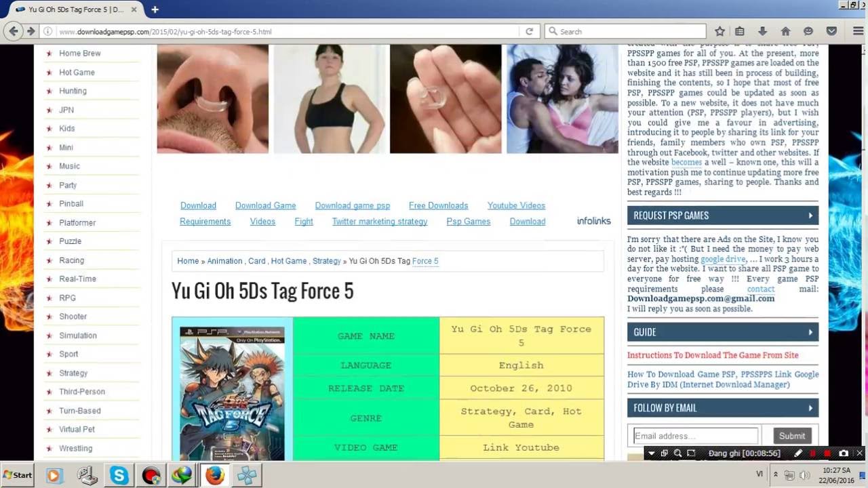868x488 pixels.
Task: Open the Downloads arrow icon
Action: (x=762, y=31)
